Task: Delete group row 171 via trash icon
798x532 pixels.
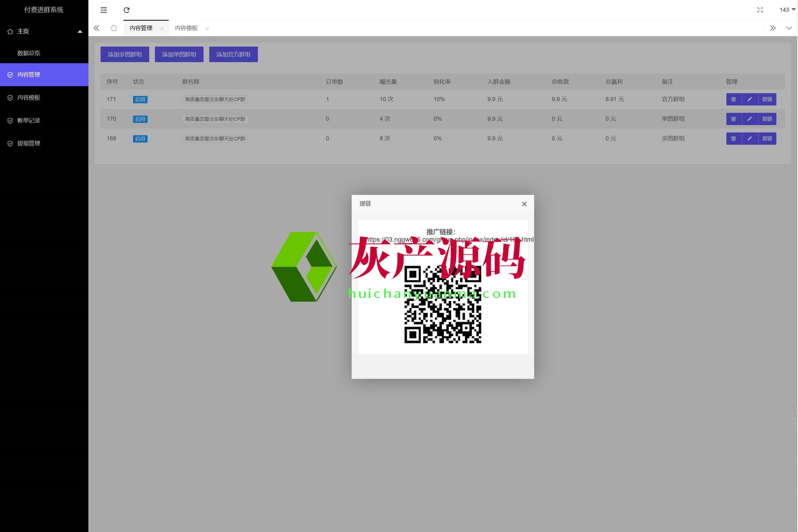Action: point(733,99)
